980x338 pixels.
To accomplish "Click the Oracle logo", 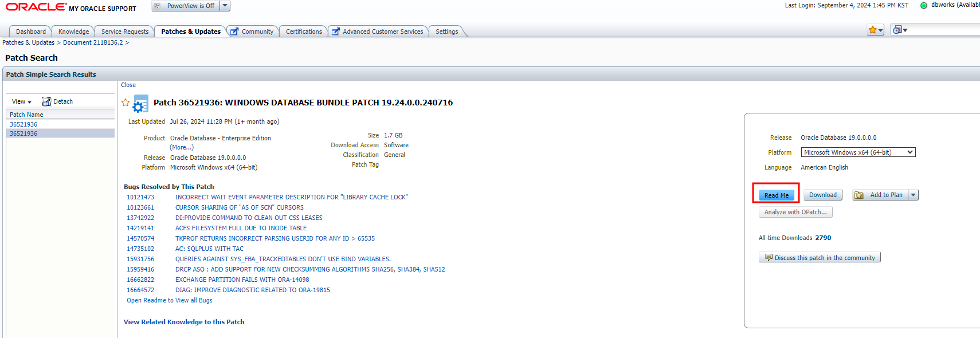I will 36,7.
